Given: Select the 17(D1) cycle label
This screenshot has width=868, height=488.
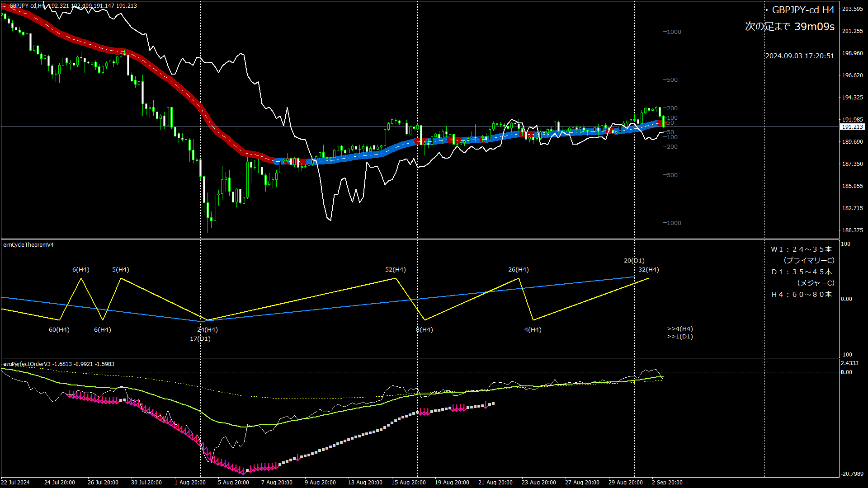Looking at the screenshot, I should point(200,339).
